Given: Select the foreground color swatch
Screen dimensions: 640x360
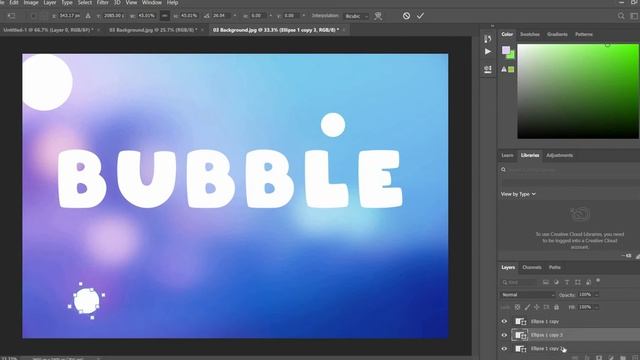Looking at the screenshot, I should [x=506, y=50].
